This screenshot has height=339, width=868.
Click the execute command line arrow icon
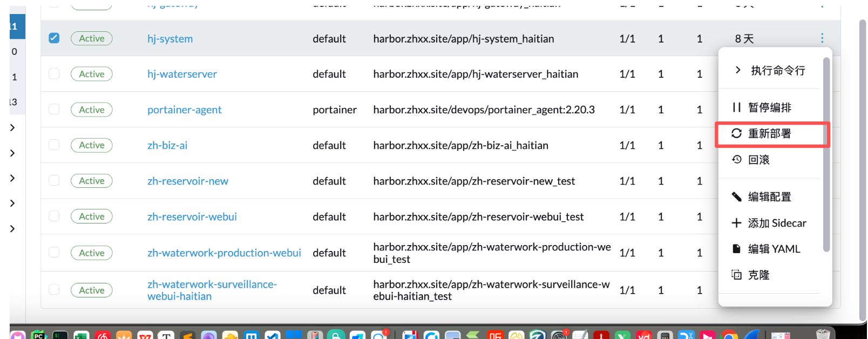tap(738, 70)
